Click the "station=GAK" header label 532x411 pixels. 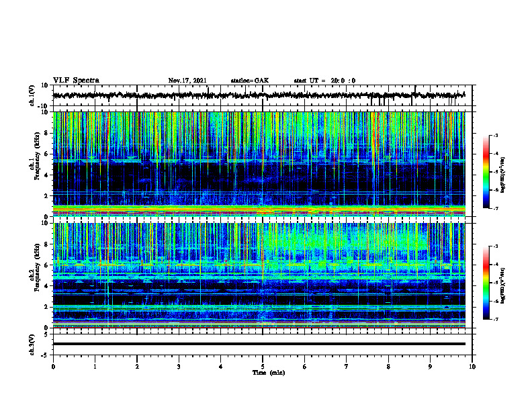pyautogui.click(x=250, y=81)
